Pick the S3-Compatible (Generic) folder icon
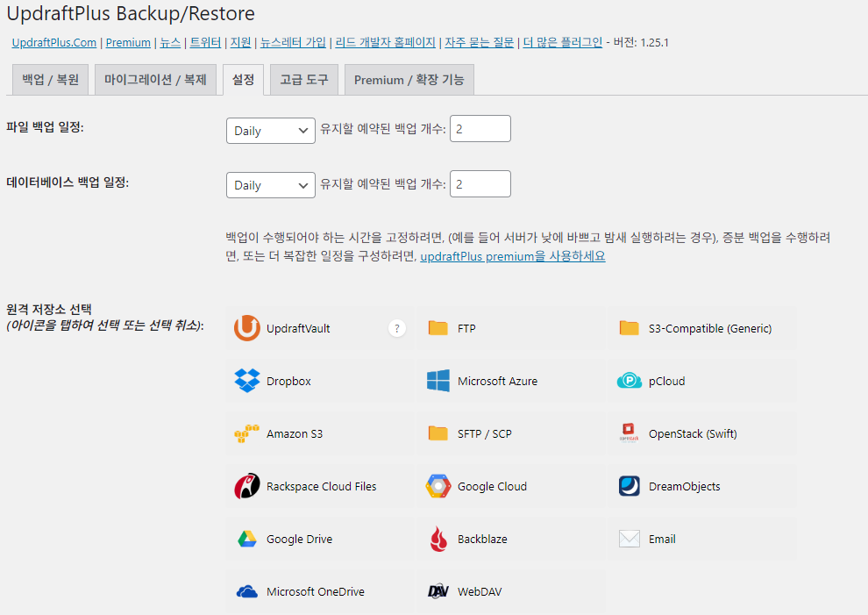This screenshot has width=868, height=615. pos(629,328)
